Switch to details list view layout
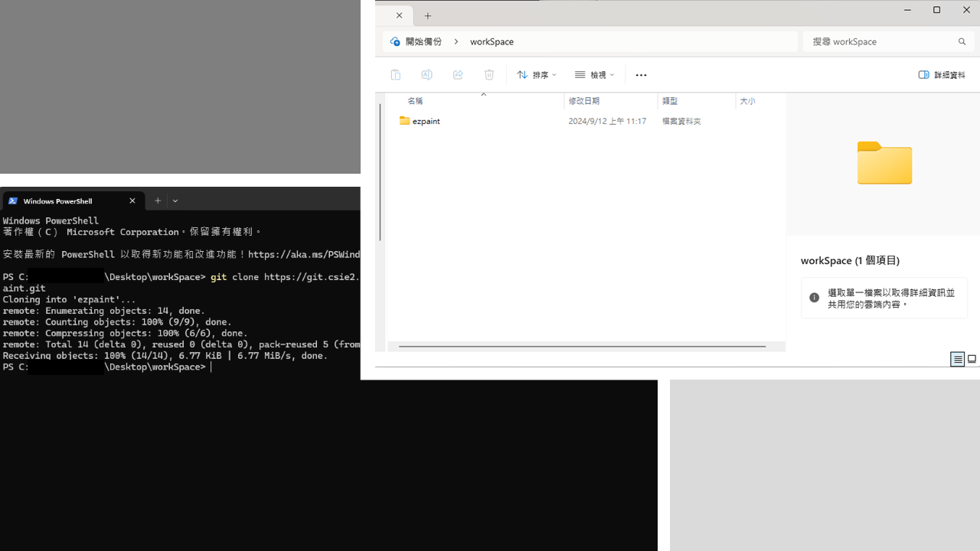 pos(957,359)
